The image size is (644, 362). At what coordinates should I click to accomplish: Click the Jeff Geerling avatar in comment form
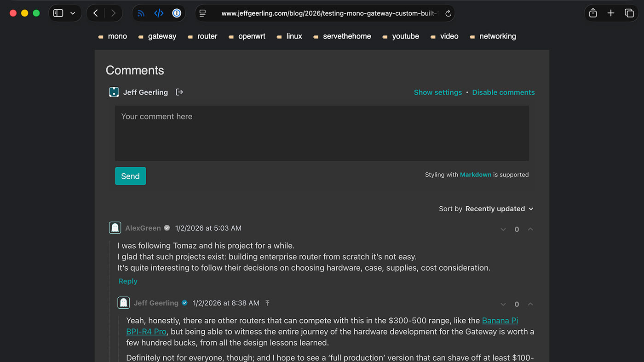114,92
